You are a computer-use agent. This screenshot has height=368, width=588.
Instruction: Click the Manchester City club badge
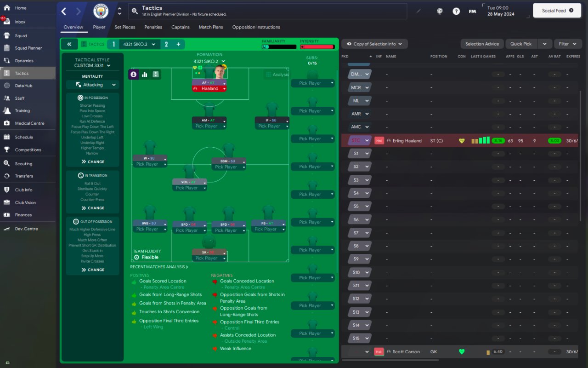[101, 11]
